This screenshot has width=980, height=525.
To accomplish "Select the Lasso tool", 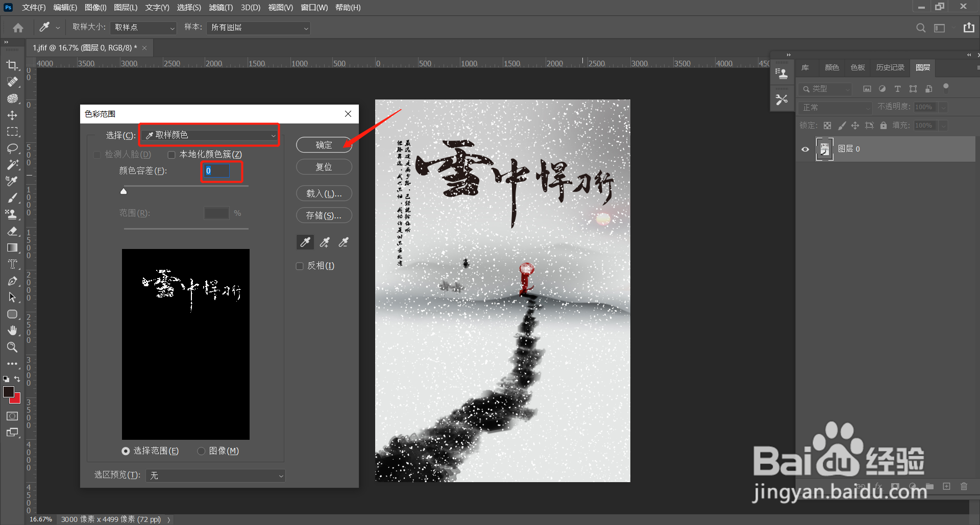I will click(12, 148).
